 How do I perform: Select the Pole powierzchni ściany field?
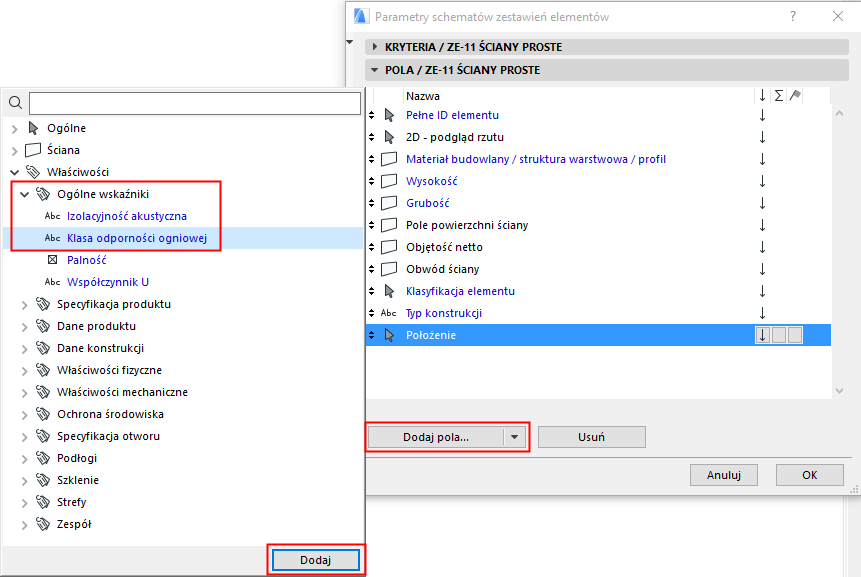point(467,225)
